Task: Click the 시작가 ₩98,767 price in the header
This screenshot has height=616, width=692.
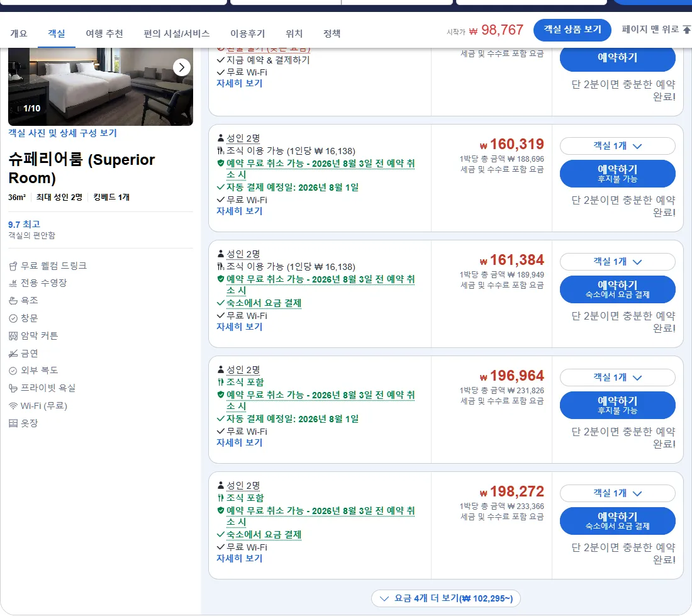Action: pos(484,30)
